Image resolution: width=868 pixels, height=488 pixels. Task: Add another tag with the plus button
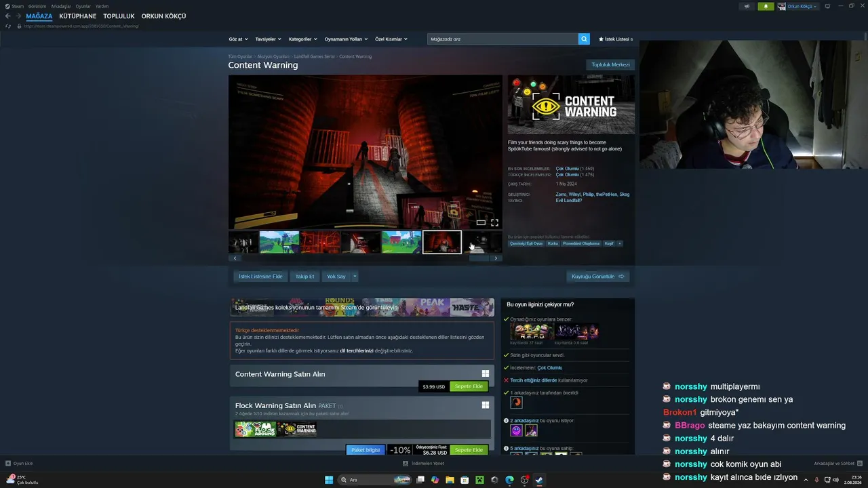(619, 243)
